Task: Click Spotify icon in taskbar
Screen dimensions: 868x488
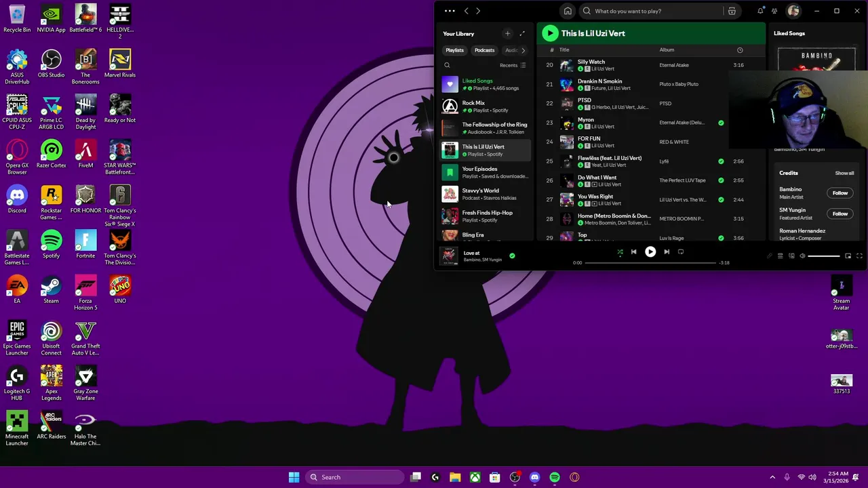Action: [x=555, y=477]
